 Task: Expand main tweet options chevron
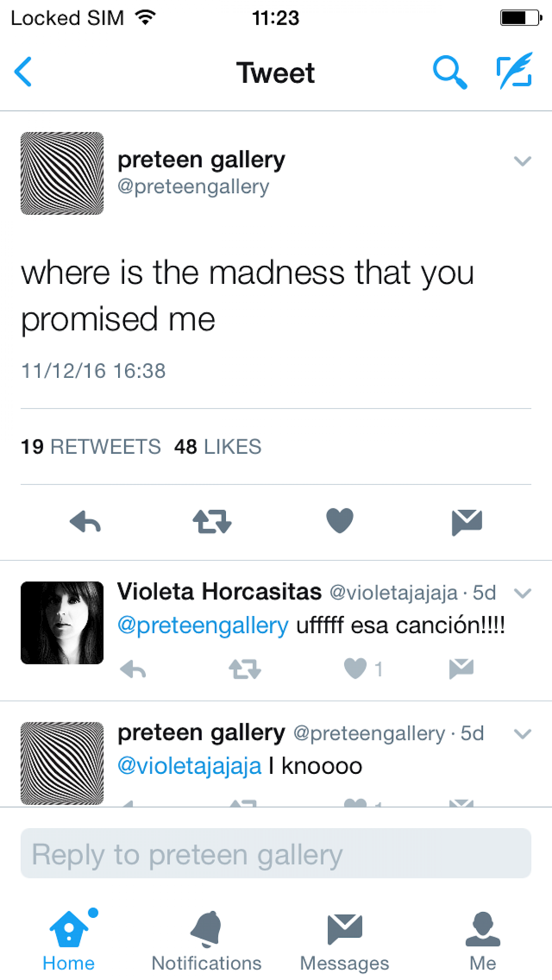coord(523,161)
